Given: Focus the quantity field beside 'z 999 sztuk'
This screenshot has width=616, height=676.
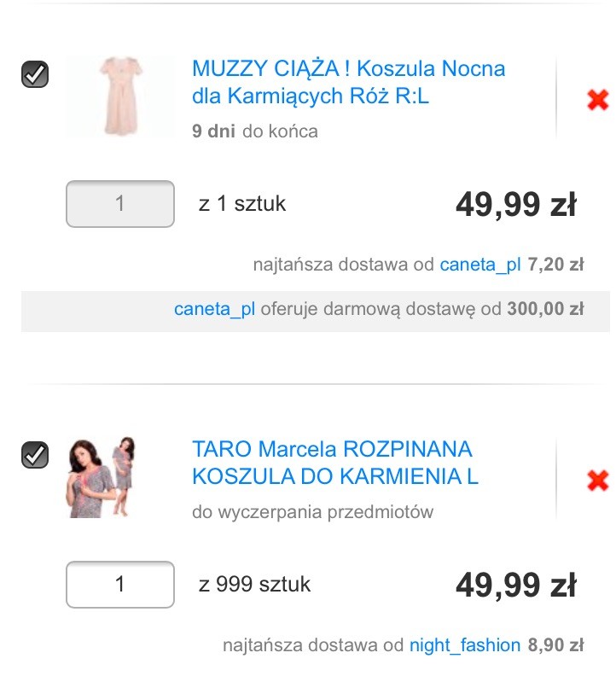Looking at the screenshot, I should 119,585.
